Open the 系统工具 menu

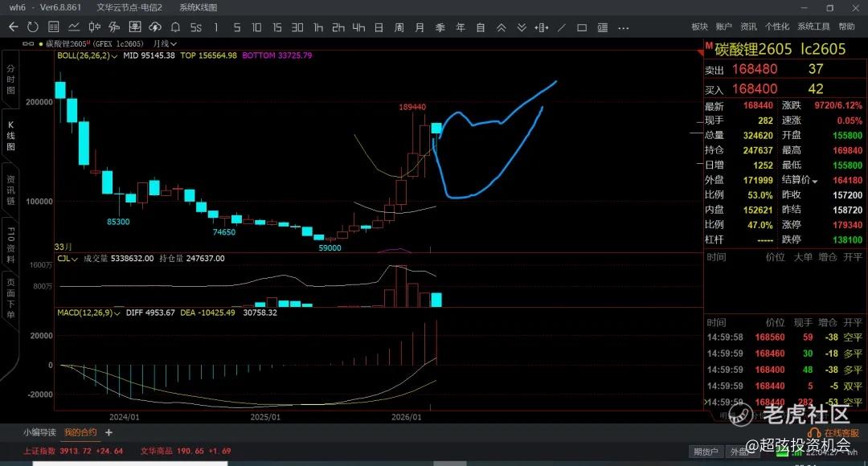pos(813,27)
